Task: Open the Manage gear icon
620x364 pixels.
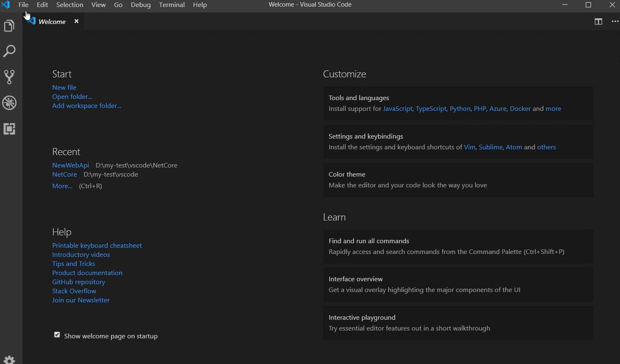Action: click(9, 359)
